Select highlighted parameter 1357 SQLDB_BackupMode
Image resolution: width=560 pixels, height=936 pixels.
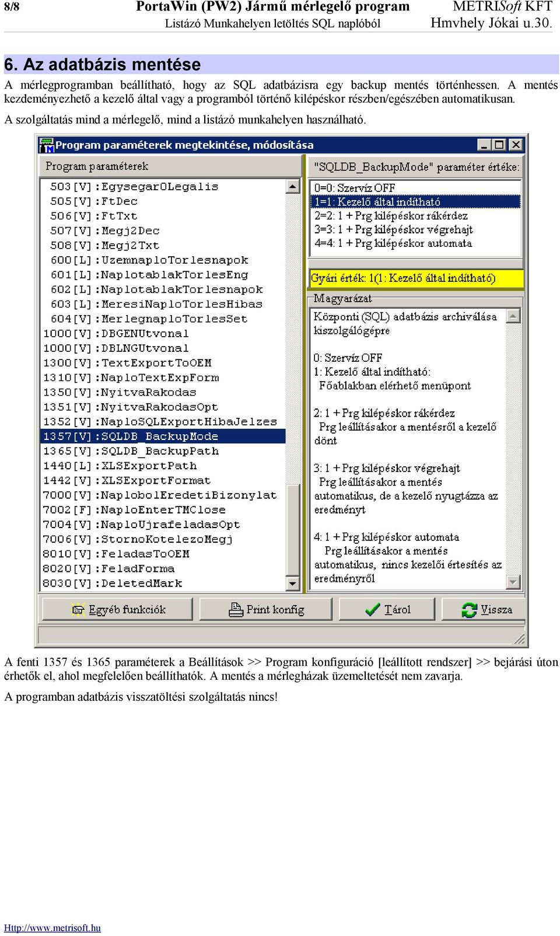coord(163,436)
